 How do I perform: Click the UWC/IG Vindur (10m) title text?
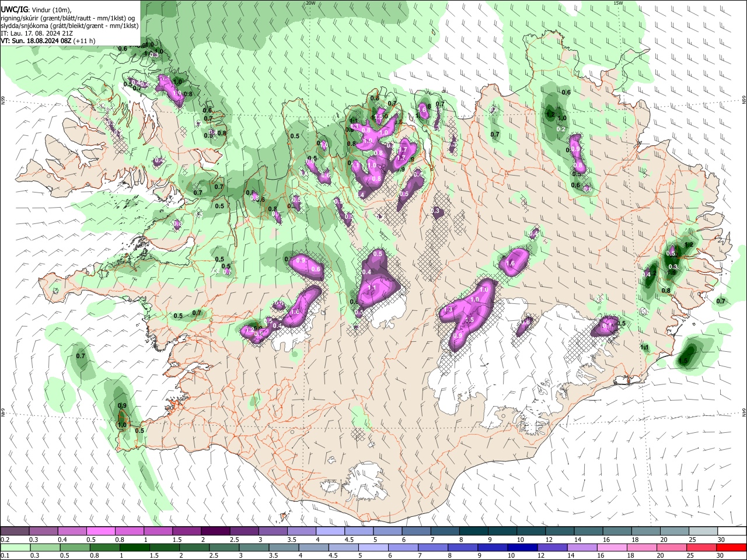tap(36, 9)
